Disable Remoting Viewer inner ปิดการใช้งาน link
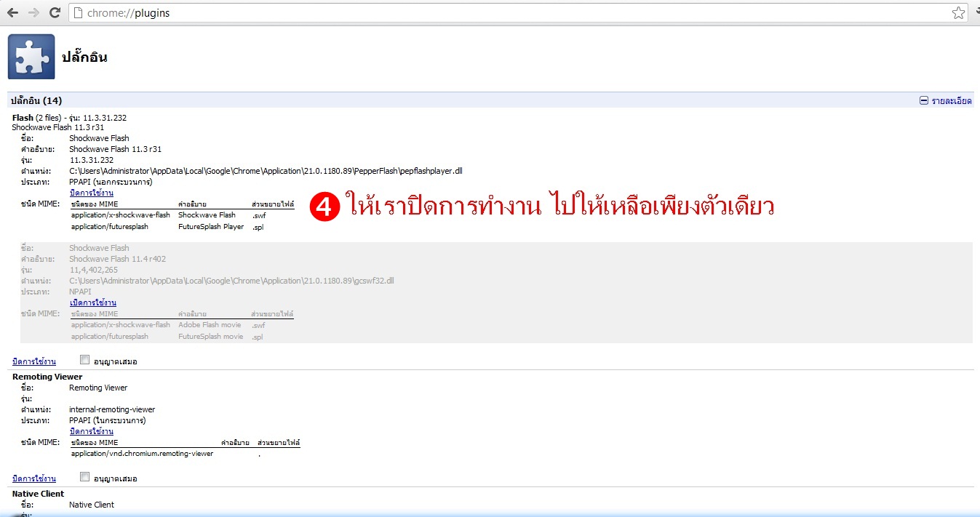Image resolution: width=980 pixels, height=517 pixels. point(92,431)
